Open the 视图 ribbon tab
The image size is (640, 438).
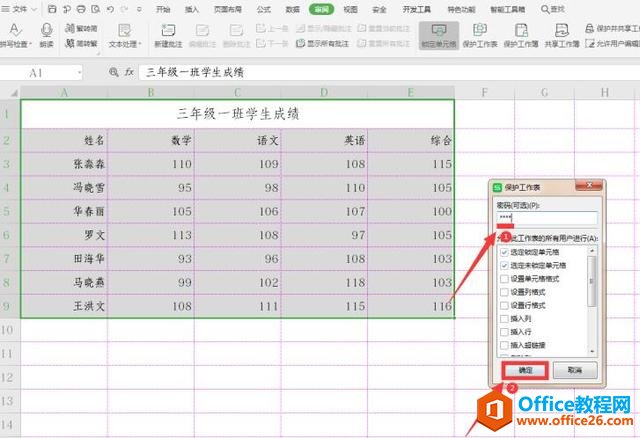(350, 9)
